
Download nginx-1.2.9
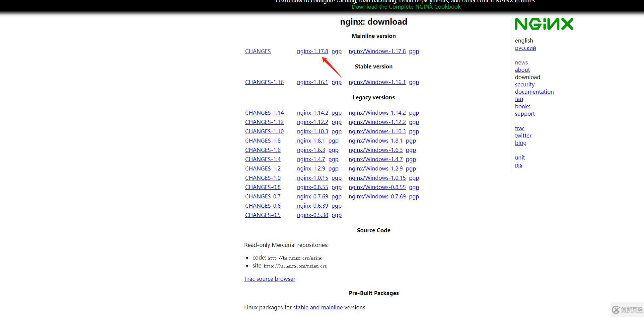pyautogui.click(x=311, y=168)
